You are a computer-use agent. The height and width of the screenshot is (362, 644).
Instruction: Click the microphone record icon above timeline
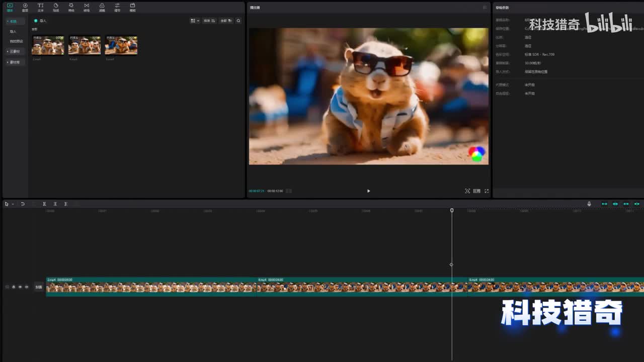[589, 204]
